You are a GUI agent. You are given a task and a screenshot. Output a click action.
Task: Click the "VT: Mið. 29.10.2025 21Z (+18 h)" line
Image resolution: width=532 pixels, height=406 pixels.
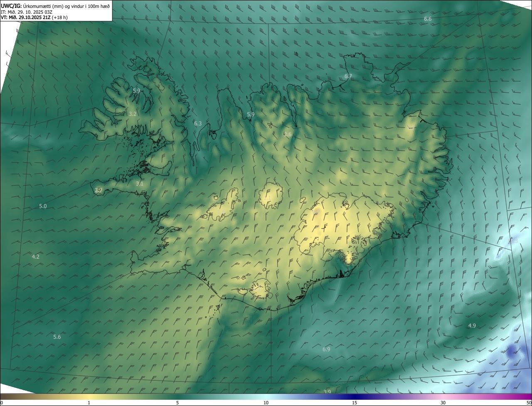[x=33, y=17]
